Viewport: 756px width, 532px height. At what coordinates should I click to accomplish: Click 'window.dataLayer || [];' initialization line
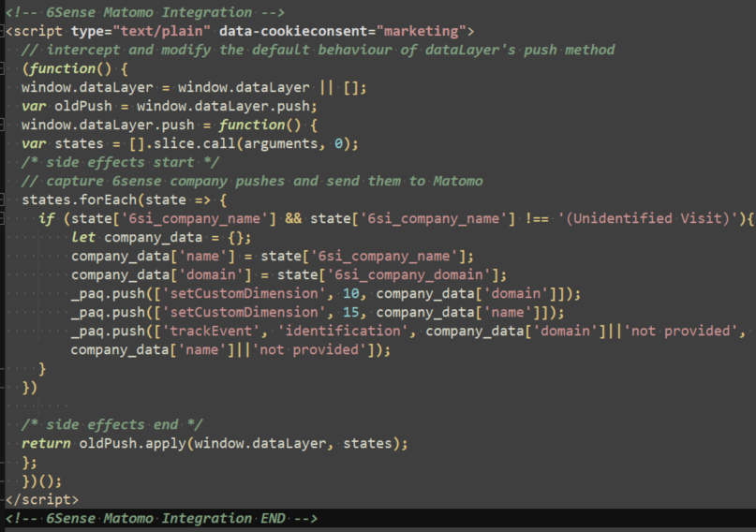[194, 88]
